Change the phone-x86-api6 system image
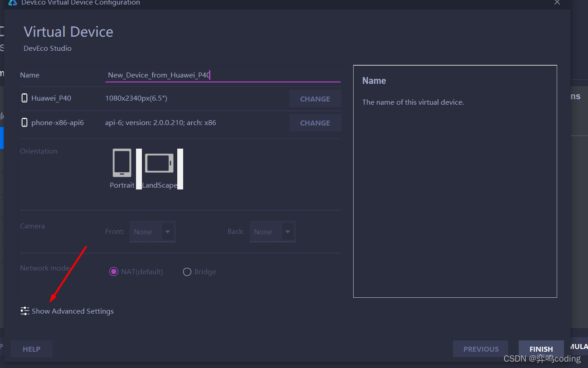Image resolution: width=588 pixels, height=368 pixels. tap(315, 123)
